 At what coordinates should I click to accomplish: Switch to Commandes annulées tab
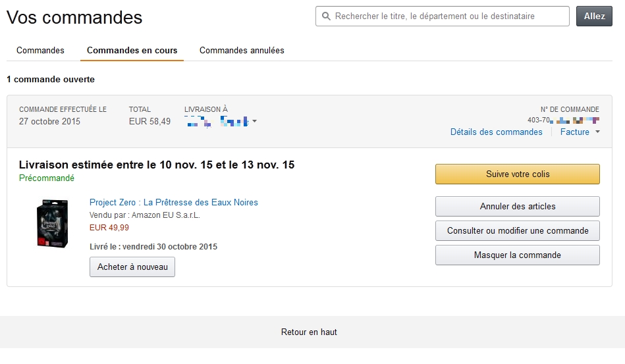pyautogui.click(x=242, y=50)
